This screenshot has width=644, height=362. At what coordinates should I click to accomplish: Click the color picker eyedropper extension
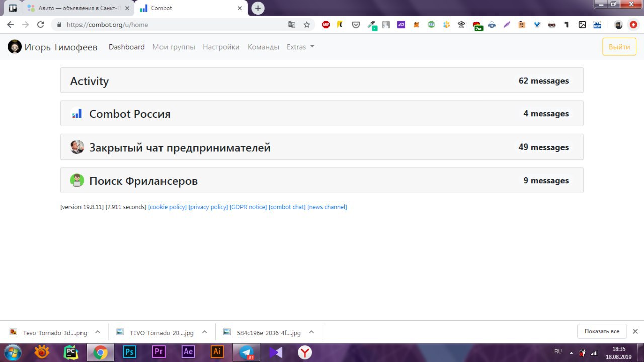[371, 24]
